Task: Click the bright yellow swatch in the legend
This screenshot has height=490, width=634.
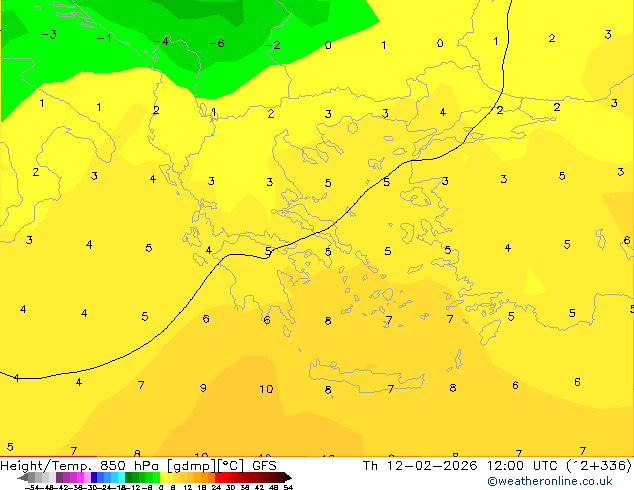Action: coord(164,478)
